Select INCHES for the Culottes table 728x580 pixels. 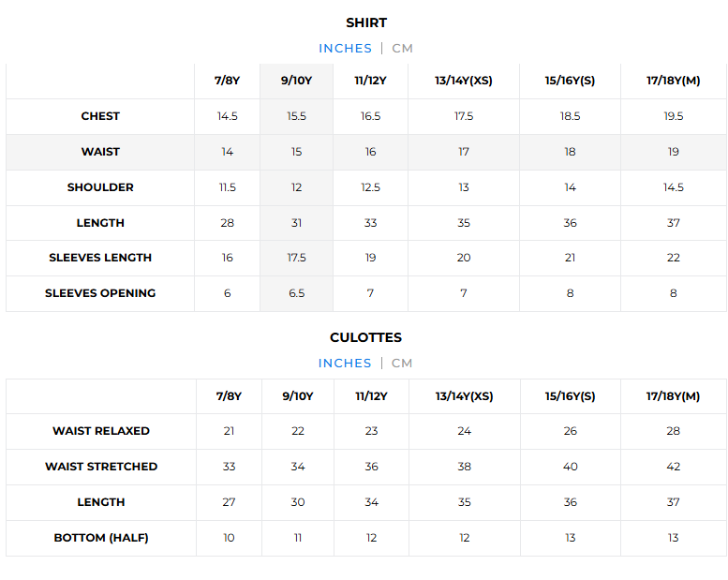pyautogui.click(x=345, y=364)
